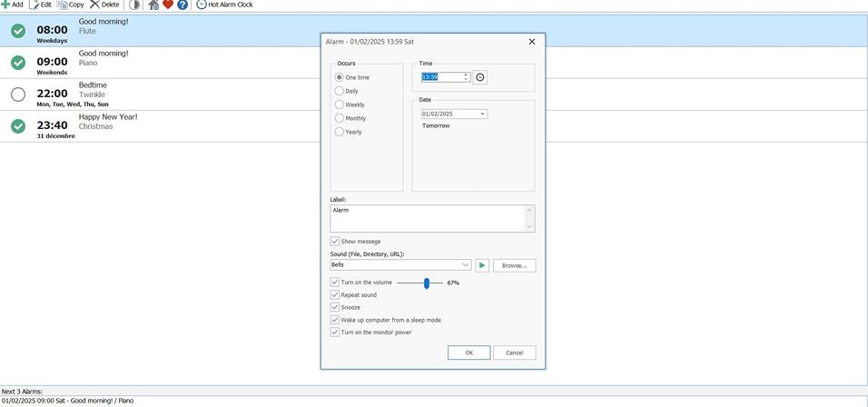Click the red heart icon in toolbar

pyautogui.click(x=168, y=5)
